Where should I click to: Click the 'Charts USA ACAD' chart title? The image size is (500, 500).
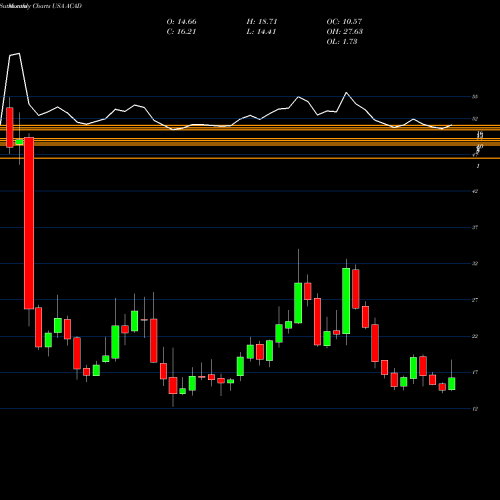pyautogui.click(x=57, y=6)
